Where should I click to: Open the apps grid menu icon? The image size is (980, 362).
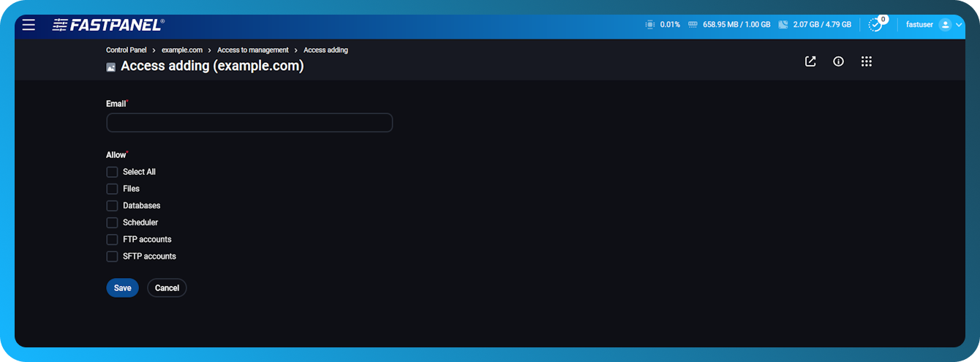point(867,61)
